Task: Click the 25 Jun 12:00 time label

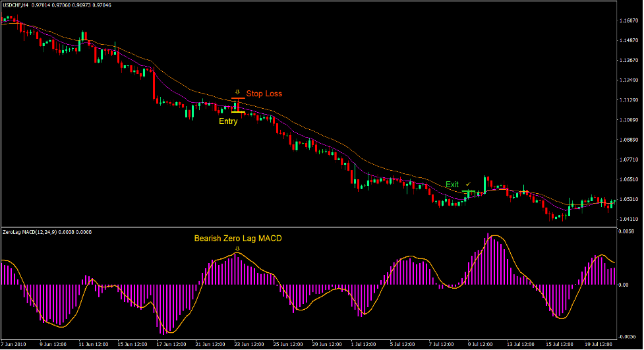Action: click(x=288, y=344)
